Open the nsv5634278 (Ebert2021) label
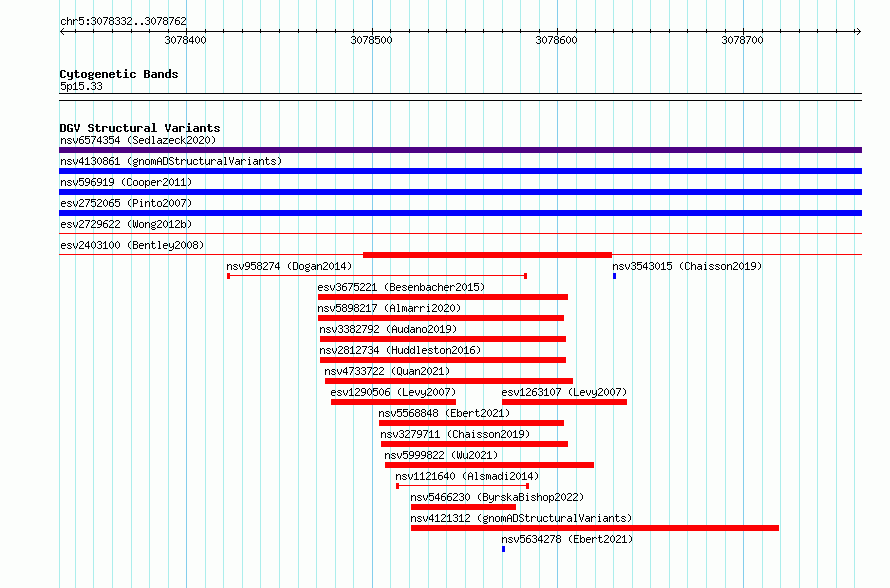 567,539
